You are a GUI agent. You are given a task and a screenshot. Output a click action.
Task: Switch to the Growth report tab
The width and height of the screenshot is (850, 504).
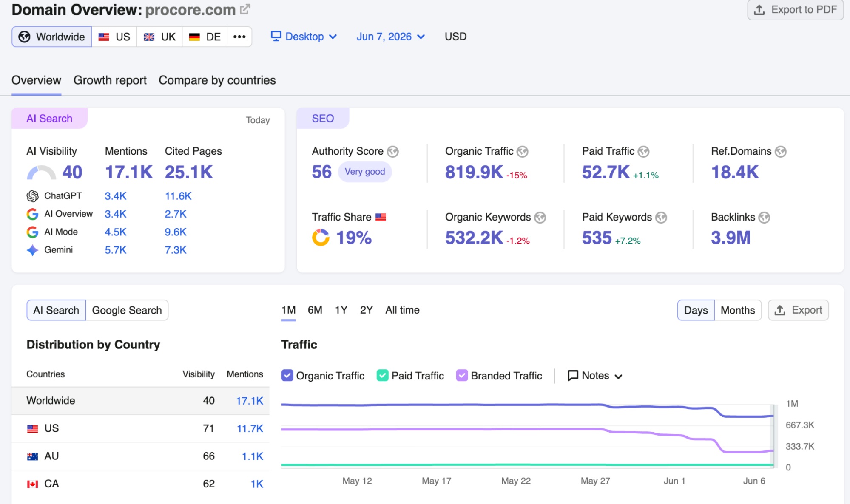click(x=110, y=80)
